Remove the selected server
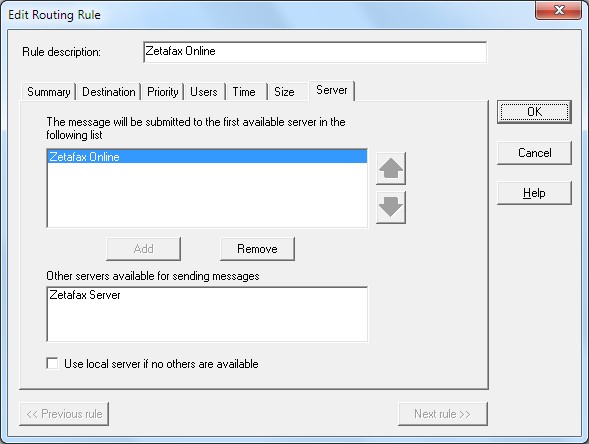The image size is (589, 444). point(257,249)
